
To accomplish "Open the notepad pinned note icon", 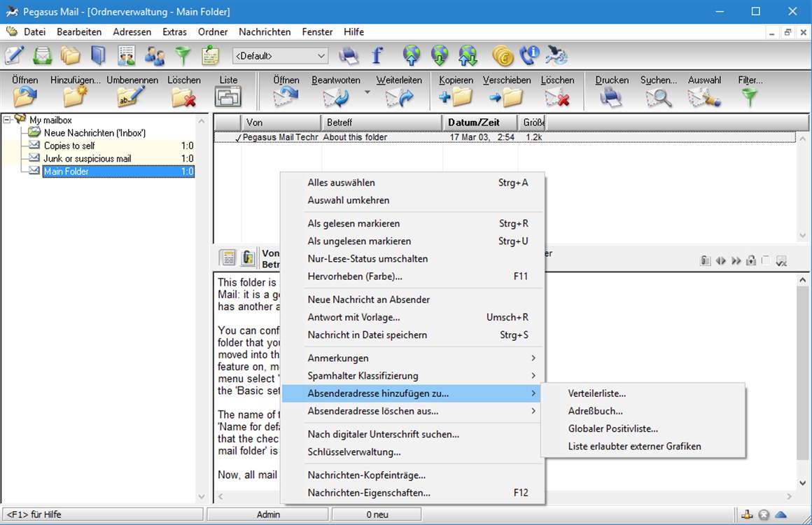I will tap(210, 55).
